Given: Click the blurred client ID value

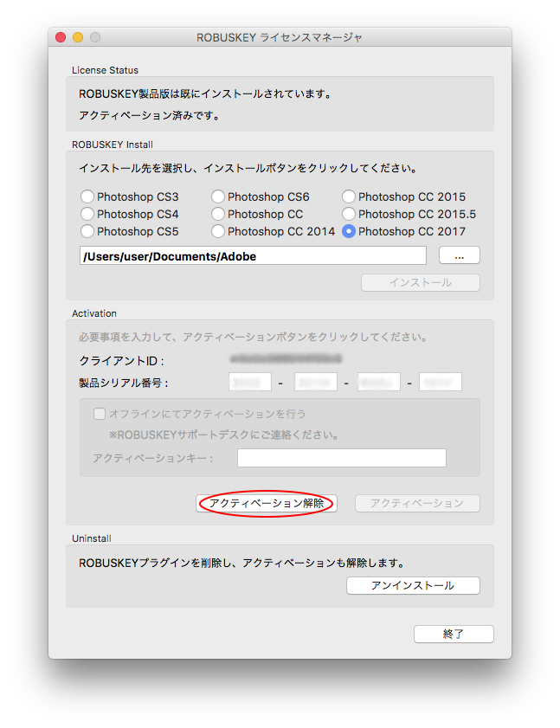Looking at the screenshot, I should coord(286,358).
